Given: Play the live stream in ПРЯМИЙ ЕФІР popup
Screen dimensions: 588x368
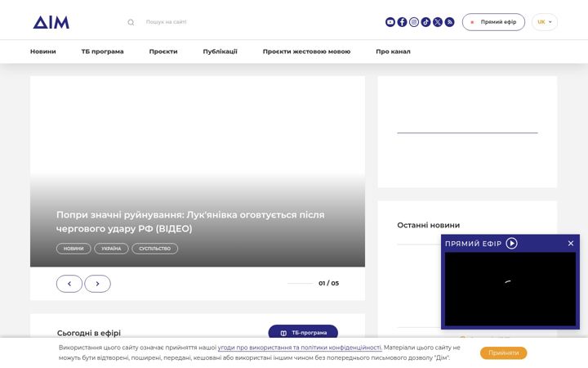Looking at the screenshot, I should (511, 244).
